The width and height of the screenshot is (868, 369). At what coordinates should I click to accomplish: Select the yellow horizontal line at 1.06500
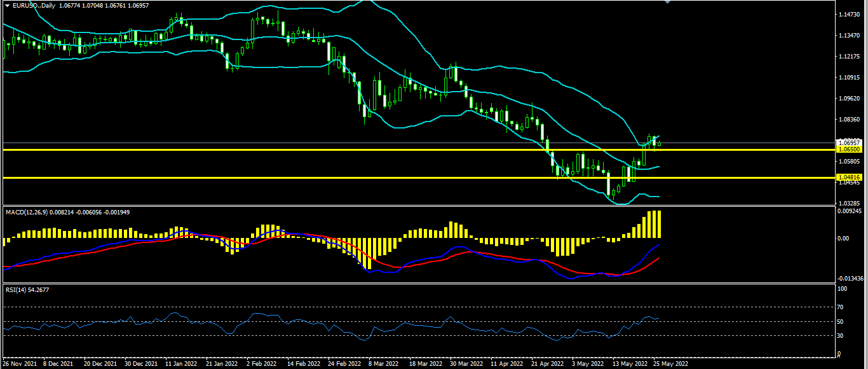419,150
